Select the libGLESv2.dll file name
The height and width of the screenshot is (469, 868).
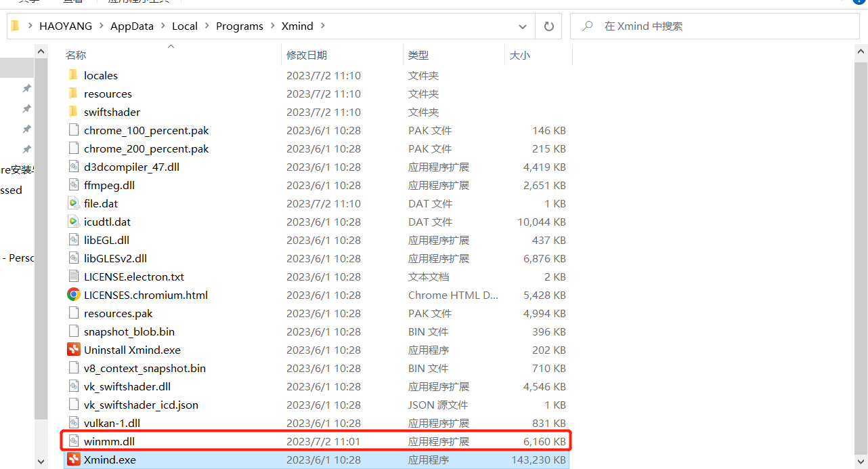(x=115, y=258)
